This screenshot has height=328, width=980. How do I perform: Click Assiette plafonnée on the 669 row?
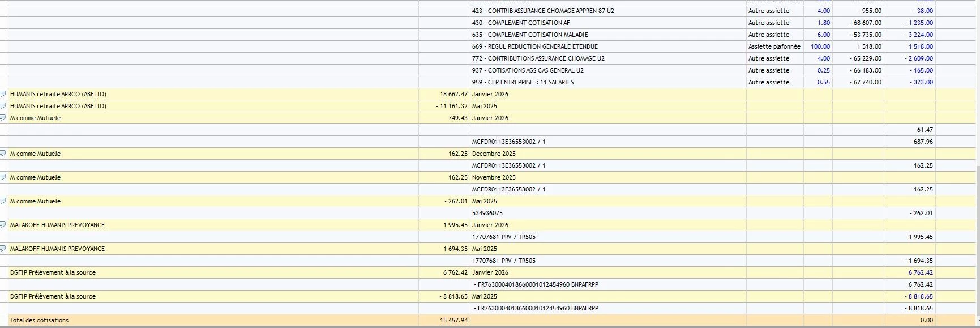click(x=774, y=46)
